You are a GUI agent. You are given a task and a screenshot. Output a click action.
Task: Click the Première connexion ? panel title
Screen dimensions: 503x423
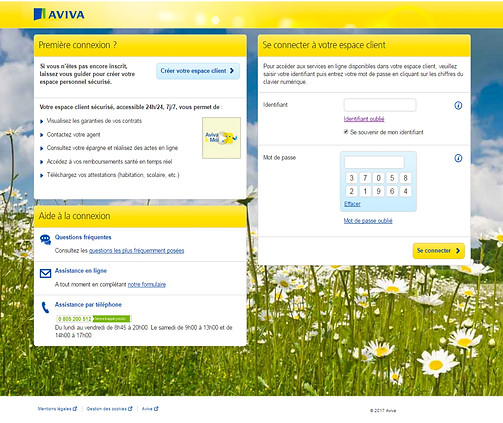pyautogui.click(x=78, y=45)
